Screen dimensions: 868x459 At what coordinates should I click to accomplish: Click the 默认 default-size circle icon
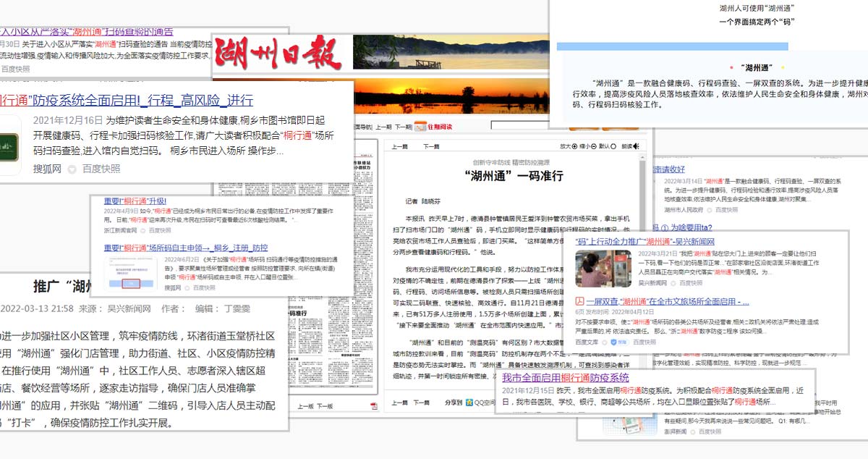[613, 146]
